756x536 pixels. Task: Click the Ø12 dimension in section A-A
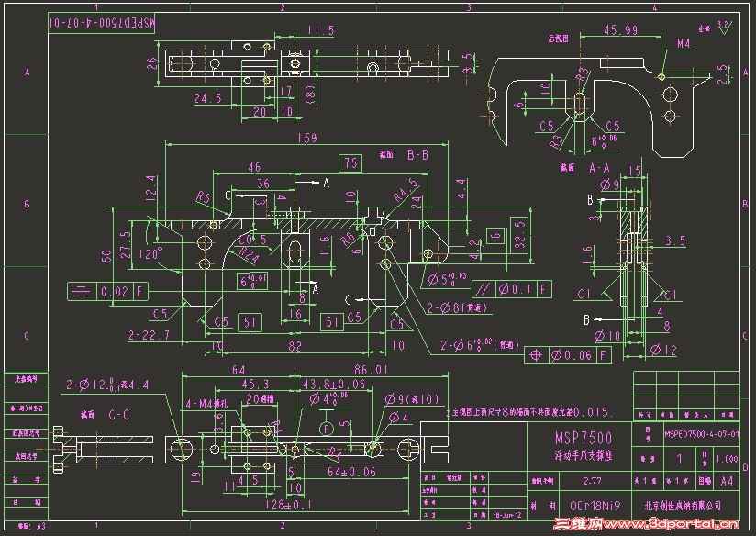(x=663, y=350)
